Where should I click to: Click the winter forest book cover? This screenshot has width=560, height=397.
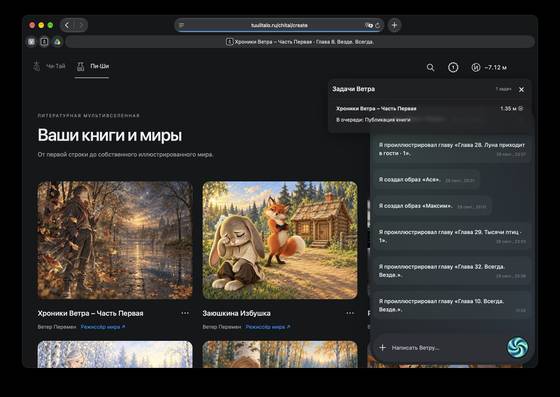(115, 354)
